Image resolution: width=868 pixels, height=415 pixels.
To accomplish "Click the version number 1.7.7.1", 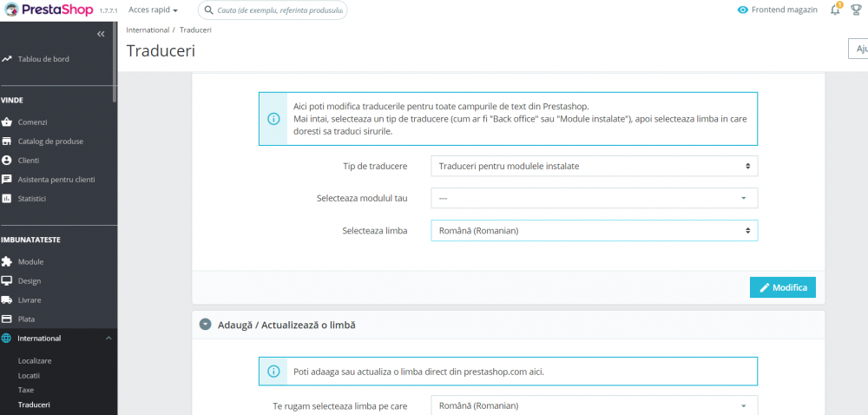I will (x=108, y=10).
